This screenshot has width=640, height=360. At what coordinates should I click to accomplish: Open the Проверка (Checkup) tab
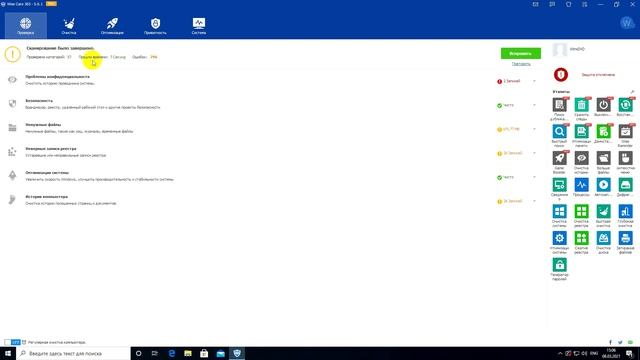[x=26, y=26]
